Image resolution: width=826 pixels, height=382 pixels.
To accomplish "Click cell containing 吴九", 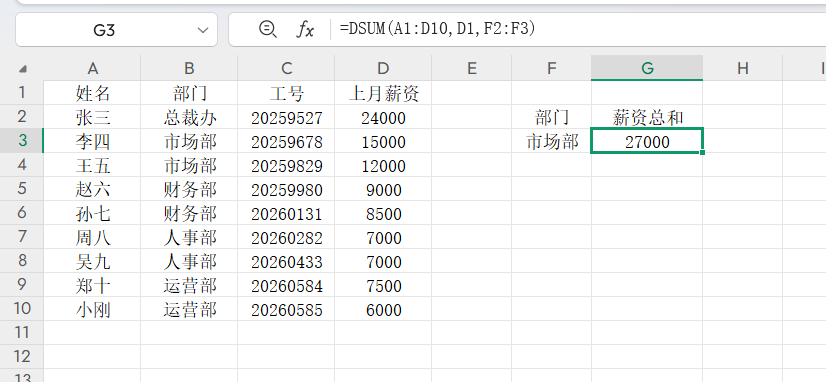I will coord(92,261).
